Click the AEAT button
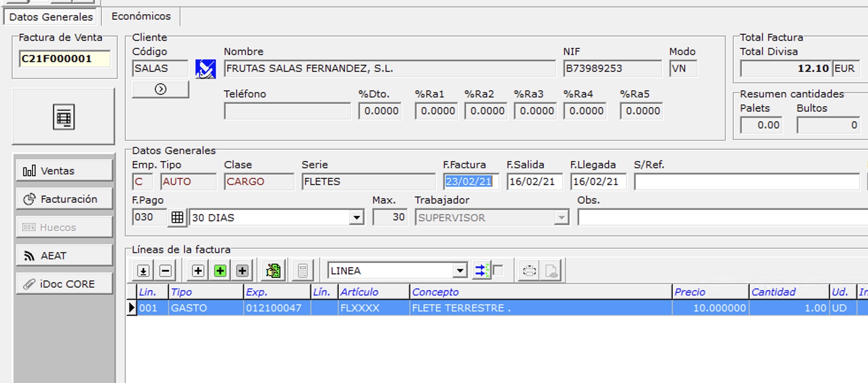The height and width of the screenshot is (383, 868). point(64,256)
